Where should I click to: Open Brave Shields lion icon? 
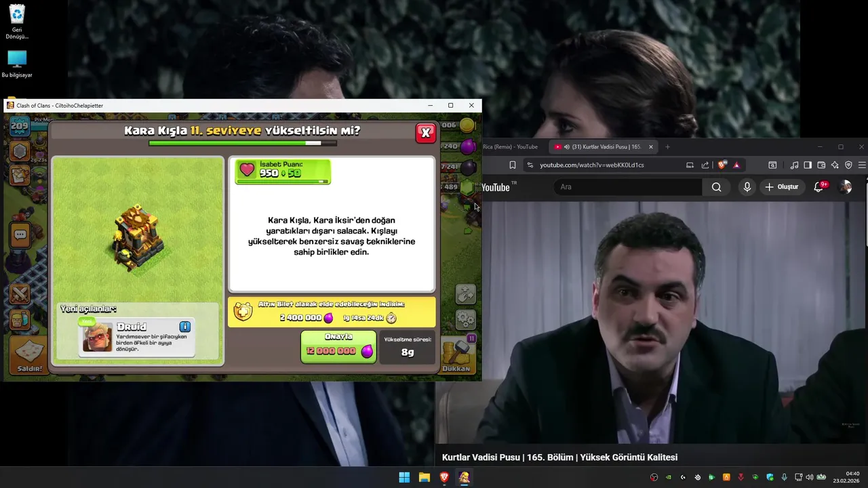(x=722, y=165)
